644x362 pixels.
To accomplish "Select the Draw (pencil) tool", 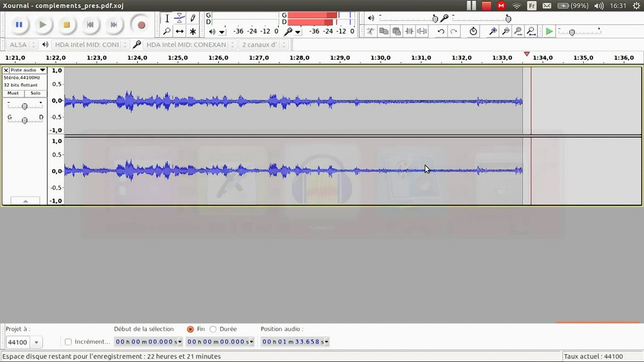I will point(192,19).
